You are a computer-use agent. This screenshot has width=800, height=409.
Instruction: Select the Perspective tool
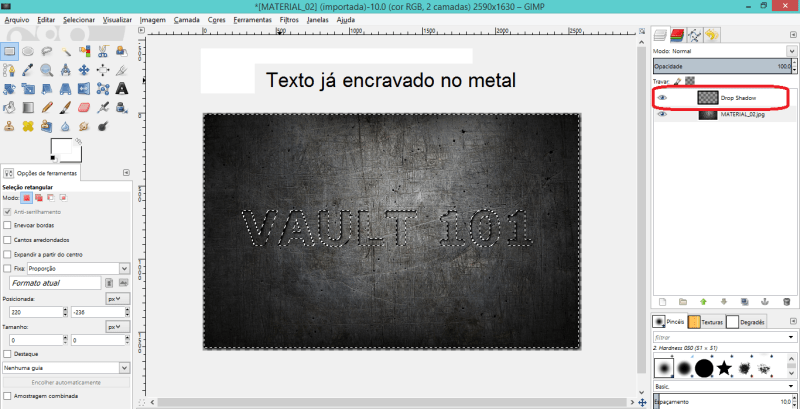(66, 89)
